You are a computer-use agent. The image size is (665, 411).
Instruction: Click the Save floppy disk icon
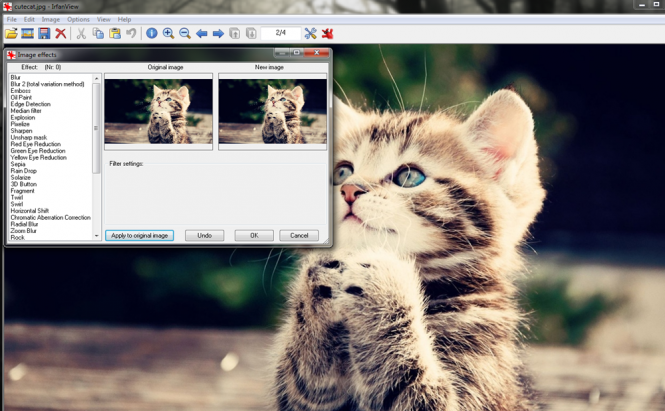coord(44,33)
